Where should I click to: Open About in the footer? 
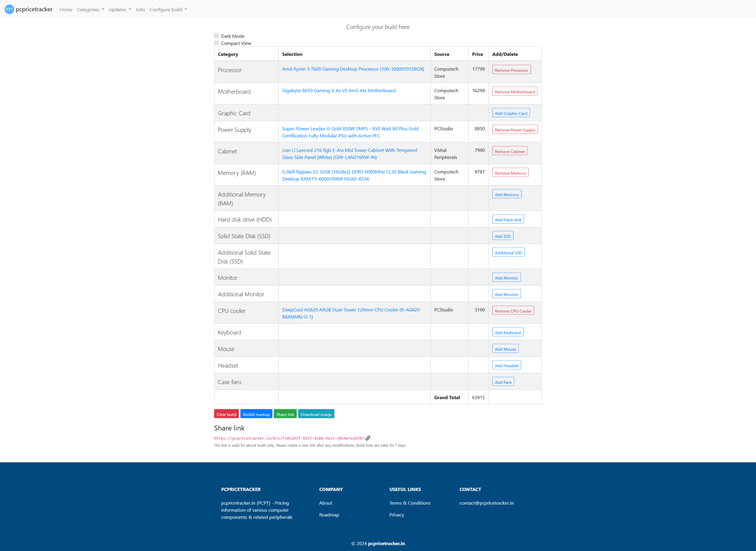(x=326, y=503)
